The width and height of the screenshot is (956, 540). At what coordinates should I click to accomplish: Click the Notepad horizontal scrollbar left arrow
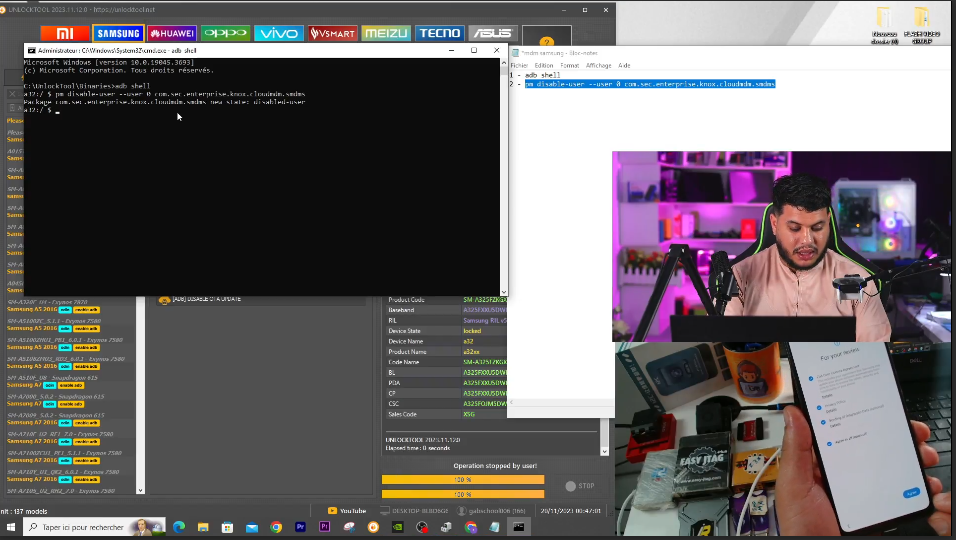pos(511,402)
